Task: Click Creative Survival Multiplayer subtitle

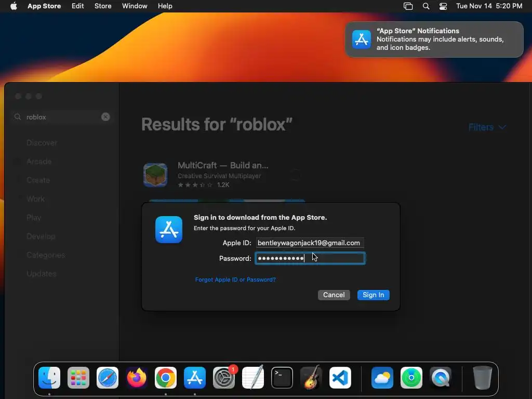Action: pyautogui.click(x=219, y=176)
